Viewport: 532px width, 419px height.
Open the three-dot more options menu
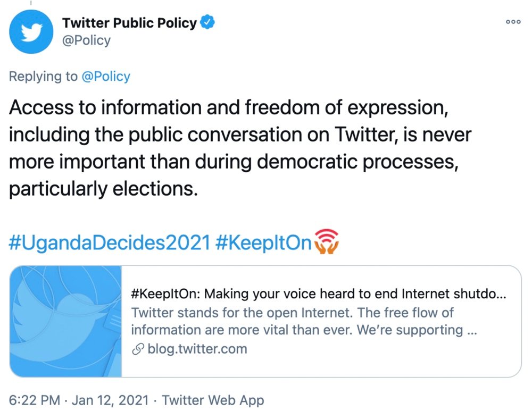tap(513, 22)
